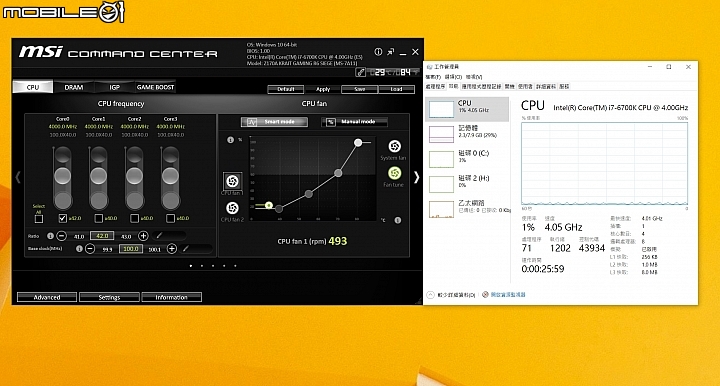Switch CPU fan to Manual mode

354,122
